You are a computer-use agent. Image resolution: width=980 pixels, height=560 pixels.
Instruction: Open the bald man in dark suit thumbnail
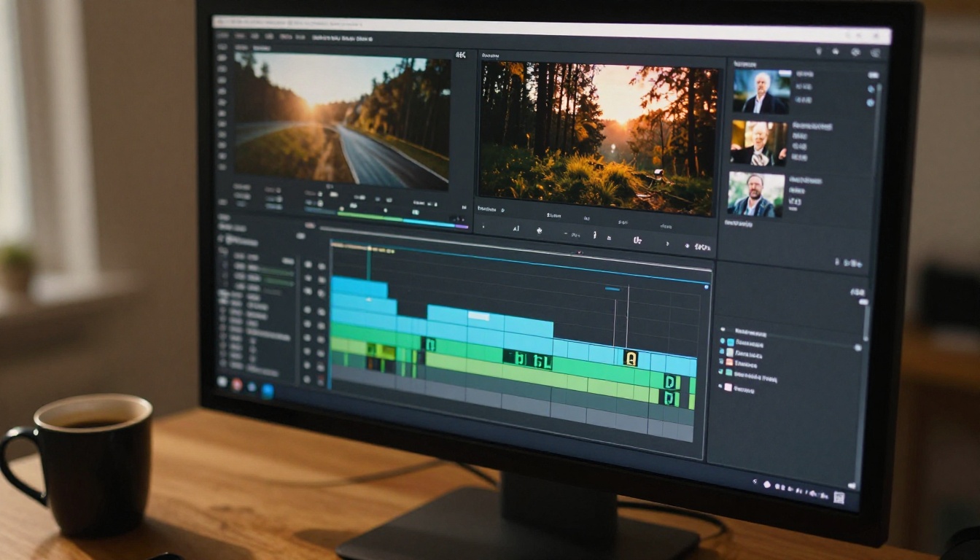(762, 91)
